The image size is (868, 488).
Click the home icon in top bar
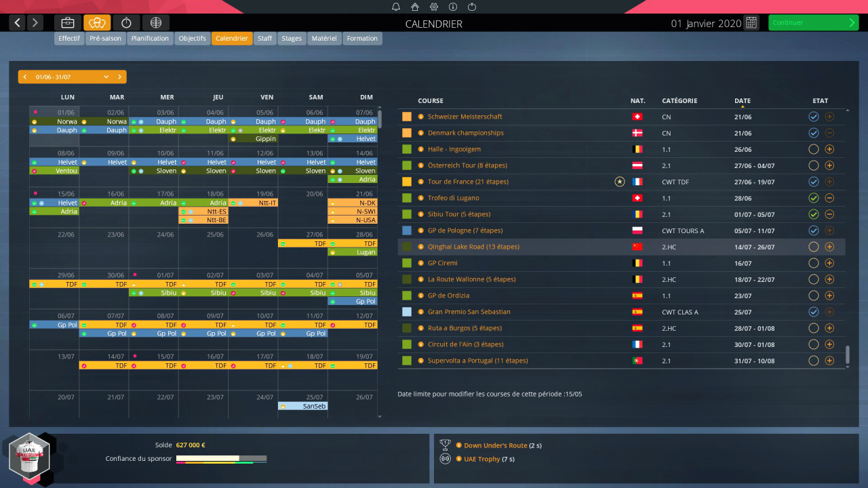click(415, 7)
